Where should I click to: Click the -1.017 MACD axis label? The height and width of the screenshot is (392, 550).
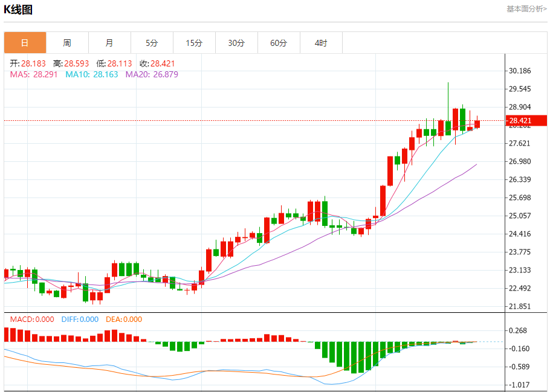coord(519,385)
